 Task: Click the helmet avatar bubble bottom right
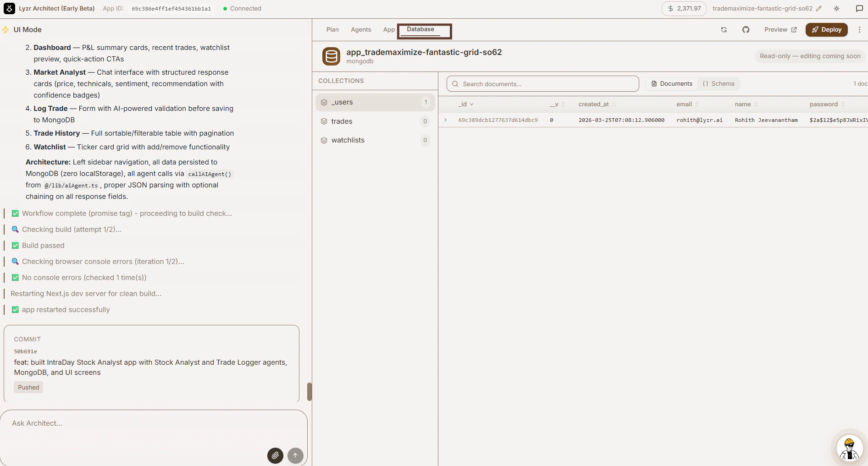tap(849, 448)
